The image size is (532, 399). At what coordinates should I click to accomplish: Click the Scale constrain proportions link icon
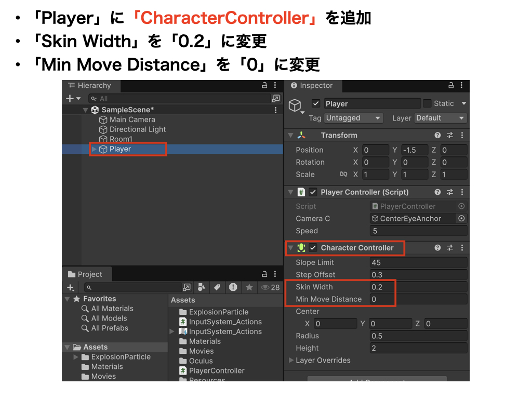(343, 175)
